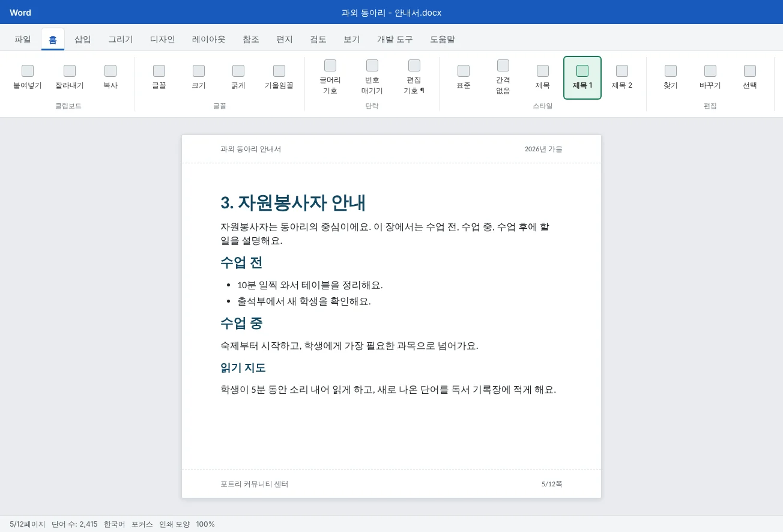This screenshot has width=783, height=532.
Task: Switch to the 그리기 tab
Action: point(121,40)
